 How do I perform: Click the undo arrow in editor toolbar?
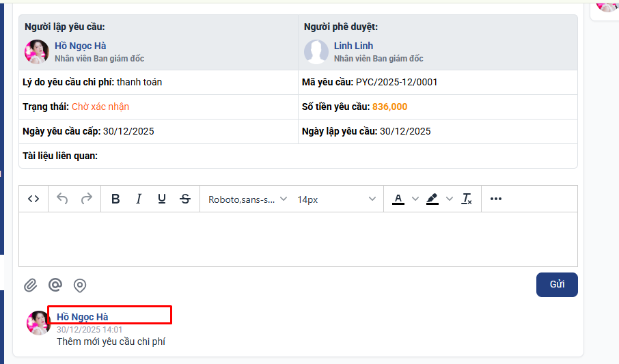tap(62, 199)
